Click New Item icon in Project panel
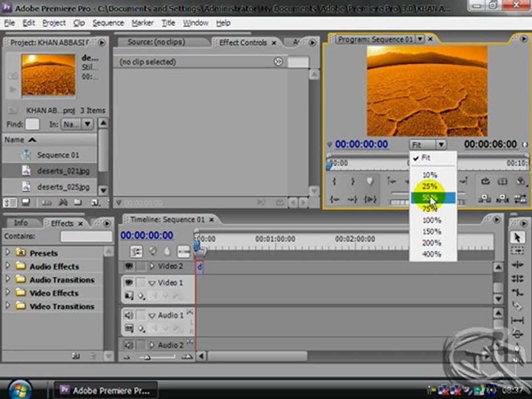 (x=95, y=203)
